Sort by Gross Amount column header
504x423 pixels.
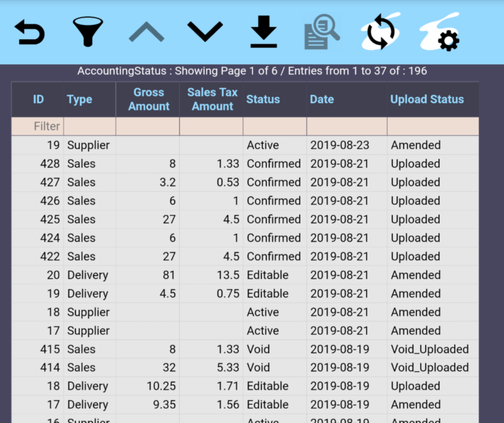[x=148, y=99]
